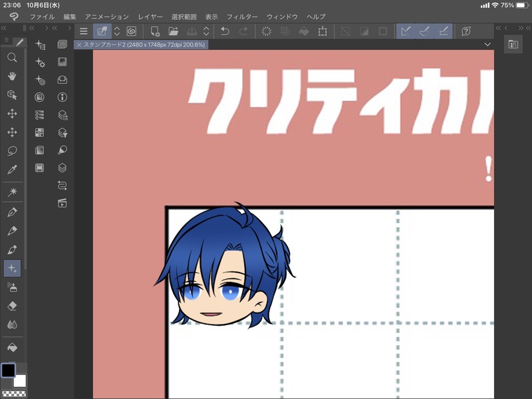Select the Zoom magnifier tool

(12, 58)
